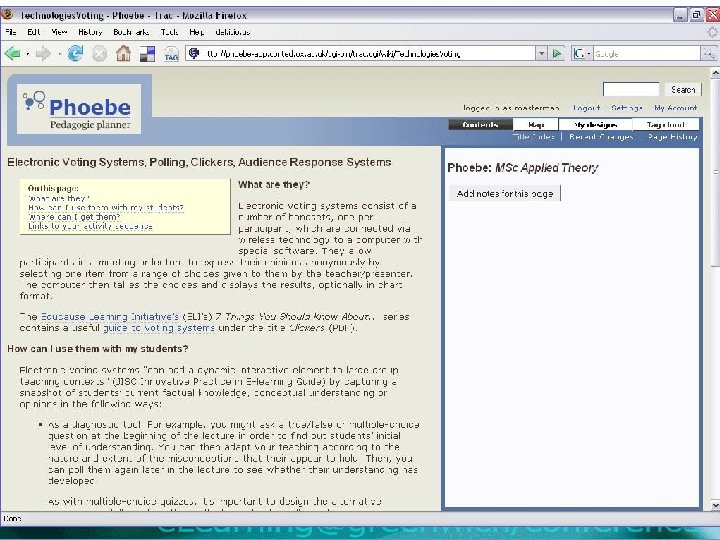Screen dimensions: 720x540
Task: Click the greyed-out Stop loading icon
Action: point(99,54)
